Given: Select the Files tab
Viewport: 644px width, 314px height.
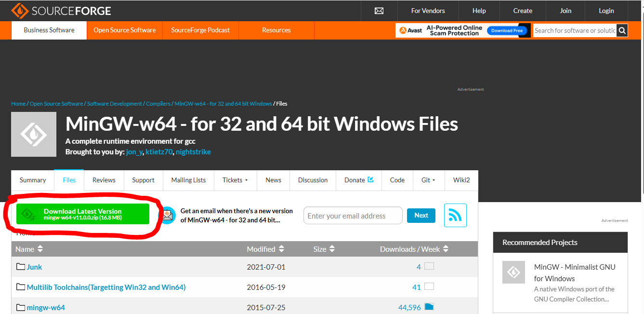Looking at the screenshot, I should (x=69, y=180).
